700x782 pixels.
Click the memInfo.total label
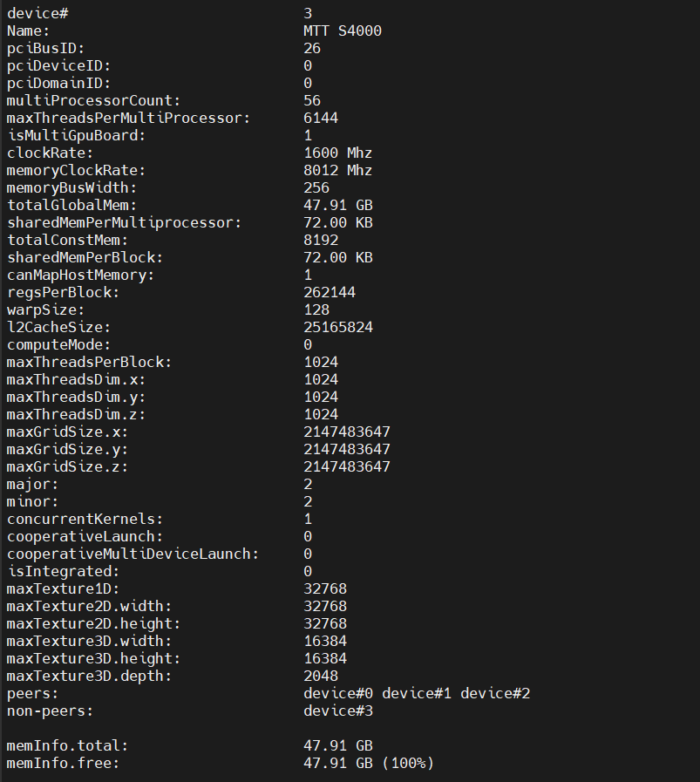(x=67, y=746)
